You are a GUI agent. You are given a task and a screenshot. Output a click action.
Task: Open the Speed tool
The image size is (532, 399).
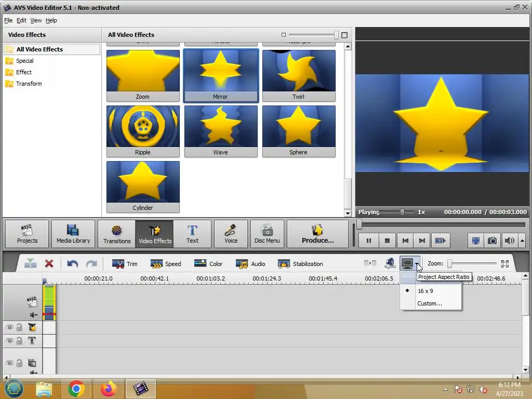[166, 263]
